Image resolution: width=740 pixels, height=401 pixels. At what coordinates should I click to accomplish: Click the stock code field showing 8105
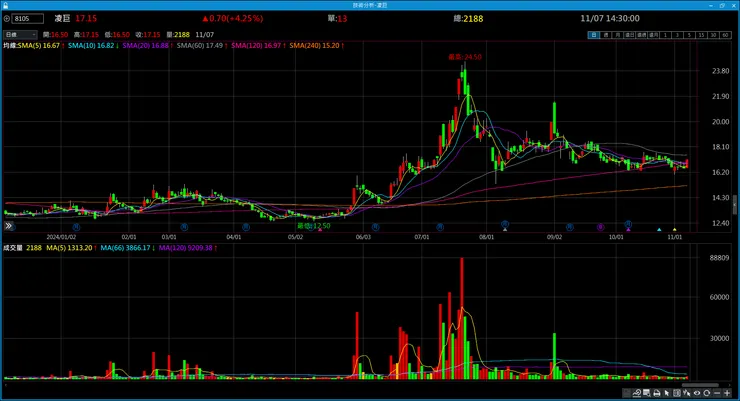click(28, 19)
